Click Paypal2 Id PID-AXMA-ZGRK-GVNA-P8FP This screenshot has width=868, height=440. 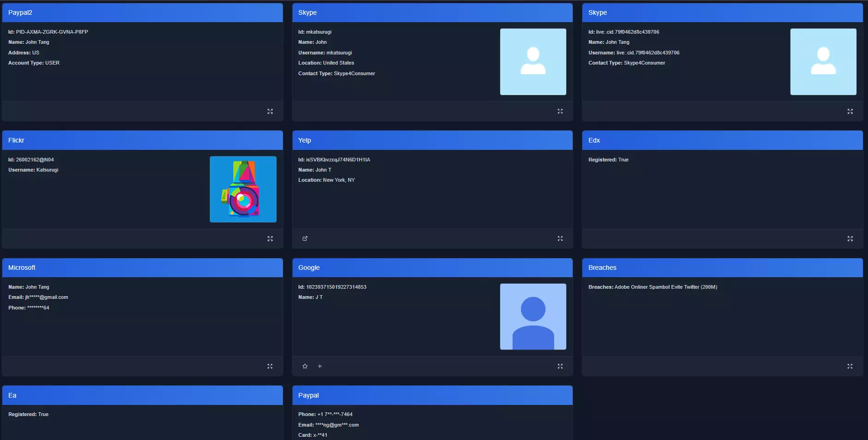48,32
